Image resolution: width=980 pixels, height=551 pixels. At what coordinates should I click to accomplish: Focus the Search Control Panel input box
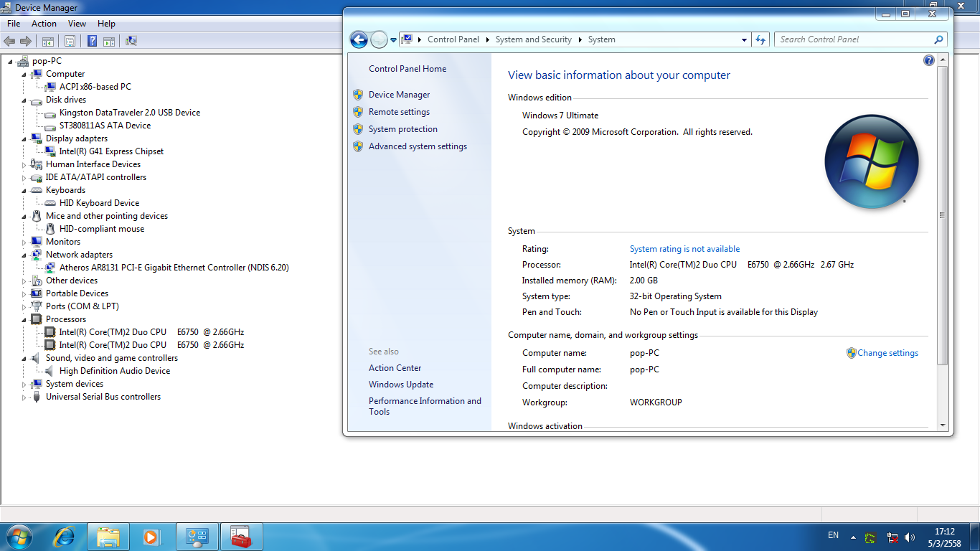(854, 39)
